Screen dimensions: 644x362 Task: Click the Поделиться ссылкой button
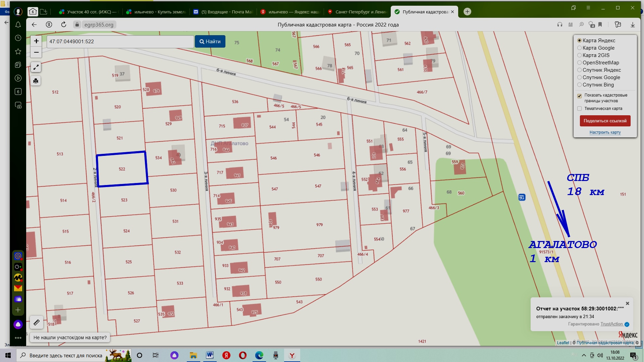[x=605, y=121]
